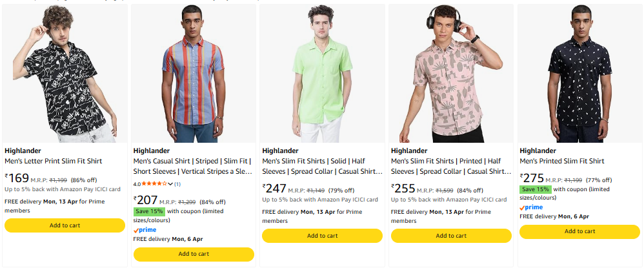Click Prime logo under the ₹275 printed shirt

point(531,207)
